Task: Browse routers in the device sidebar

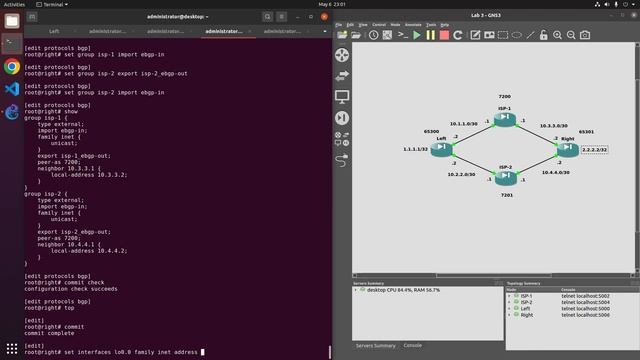Action: point(342,55)
